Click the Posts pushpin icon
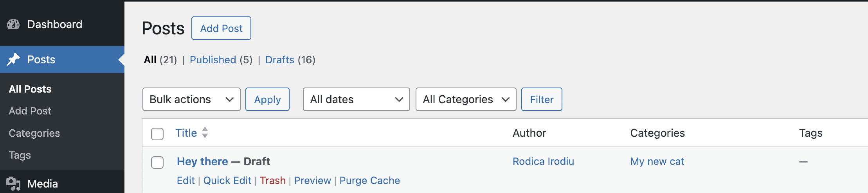The width and height of the screenshot is (868, 193). click(13, 59)
